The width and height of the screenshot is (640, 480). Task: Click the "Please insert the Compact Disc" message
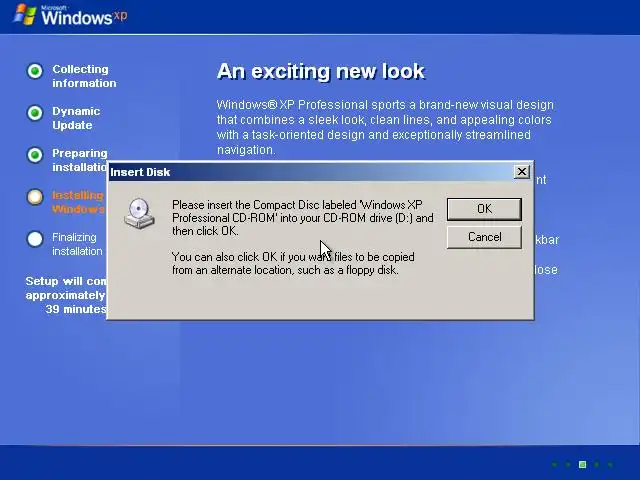(302, 218)
